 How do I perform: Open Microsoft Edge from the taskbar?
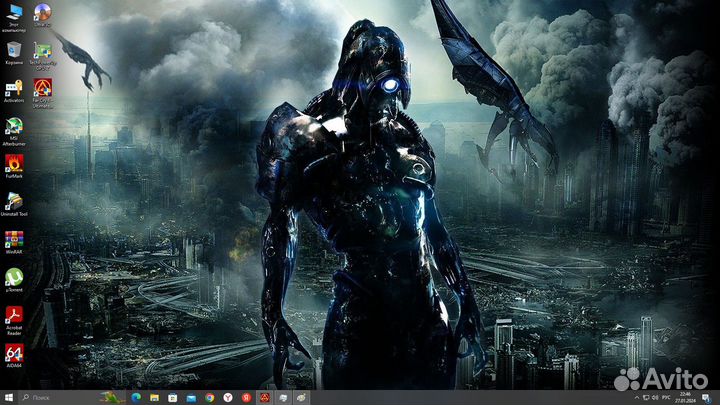pyautogui.click(x=136, y=398)
